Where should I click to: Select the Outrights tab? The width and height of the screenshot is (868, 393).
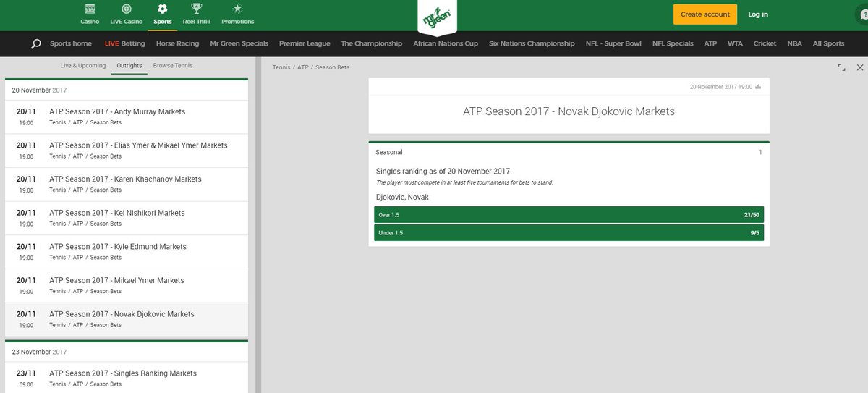[x=129, y=66]
